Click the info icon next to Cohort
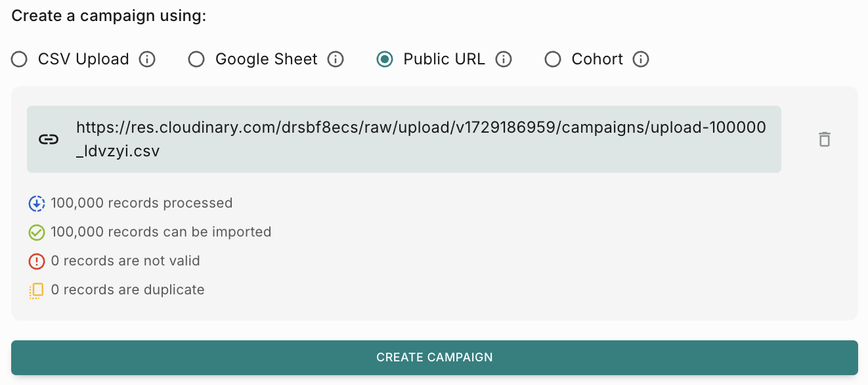868x385 pixels. tap(641, 60)
